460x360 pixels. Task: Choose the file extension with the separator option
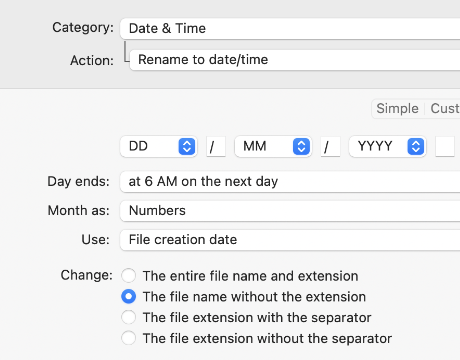(129, 317)
